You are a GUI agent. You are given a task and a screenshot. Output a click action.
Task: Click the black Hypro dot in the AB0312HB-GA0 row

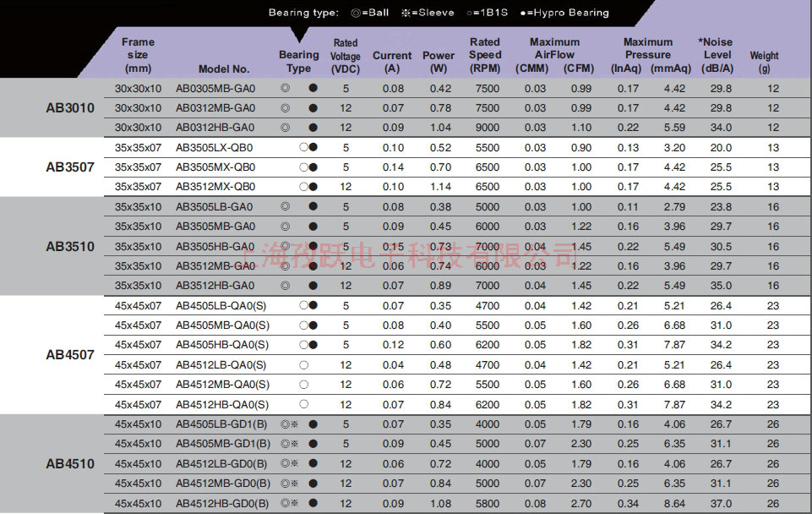(x=313, y=128)
